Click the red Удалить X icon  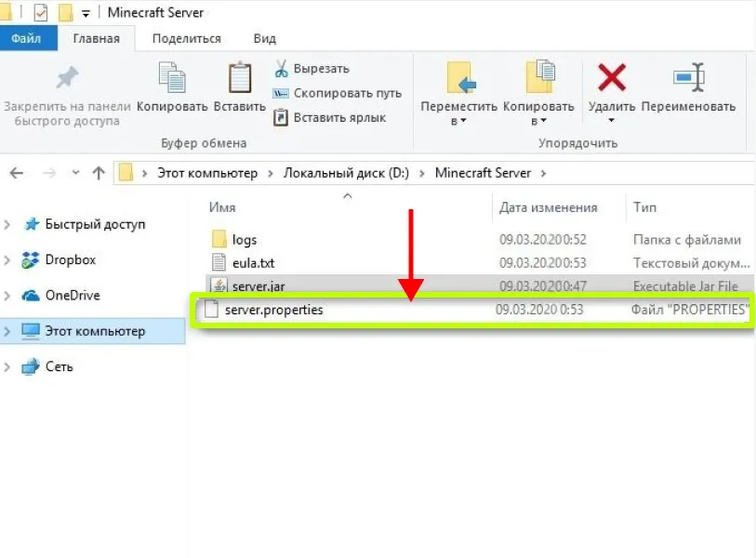pos(611,77)
